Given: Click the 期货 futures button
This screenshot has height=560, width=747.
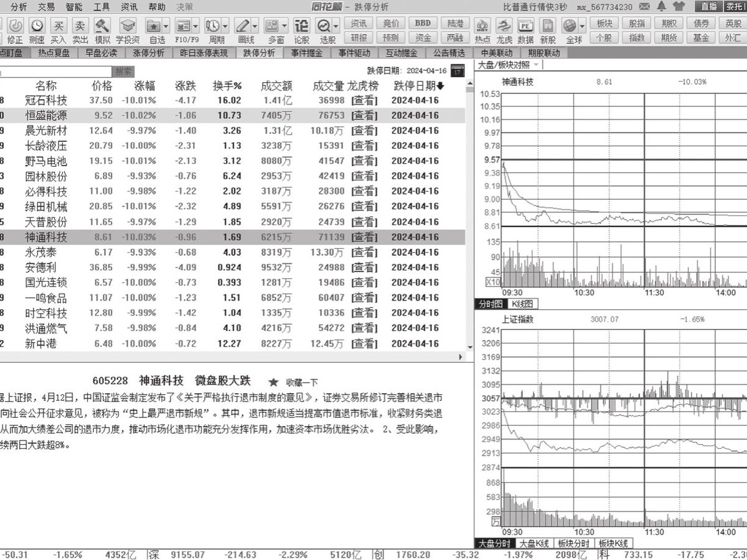Looking at the screenshot, I should pos(669,38).
